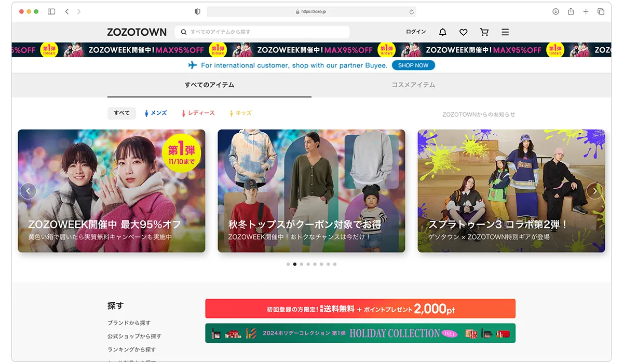Show Safari downloads from the toolbar
623x364 pixels.
[x=556, y=11]
